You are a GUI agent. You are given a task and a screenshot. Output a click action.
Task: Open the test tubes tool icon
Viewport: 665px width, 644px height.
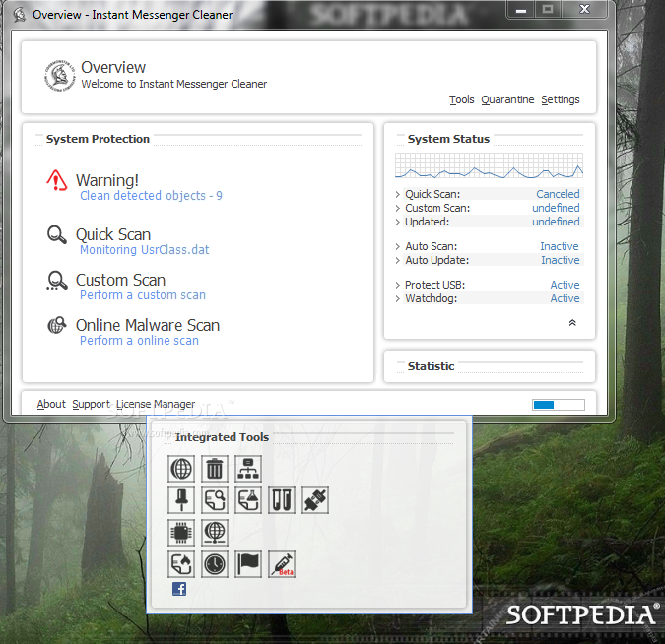282,500
